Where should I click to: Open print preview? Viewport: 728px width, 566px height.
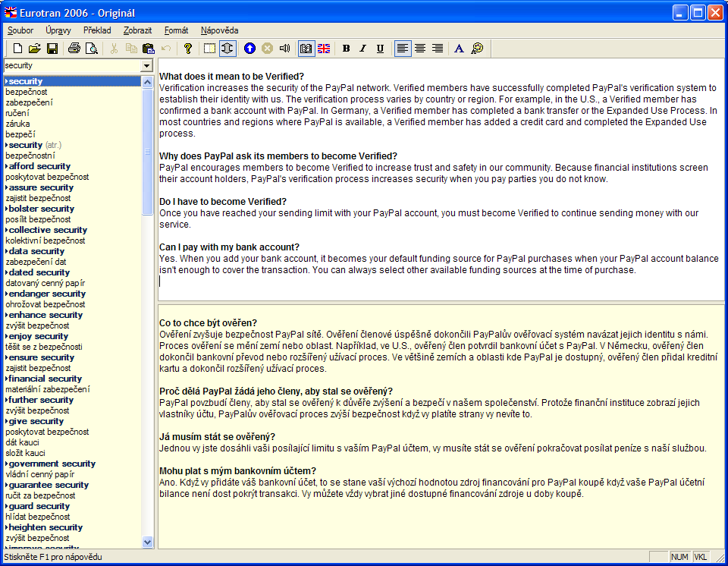pyautogui.click(x=92, y=49)
